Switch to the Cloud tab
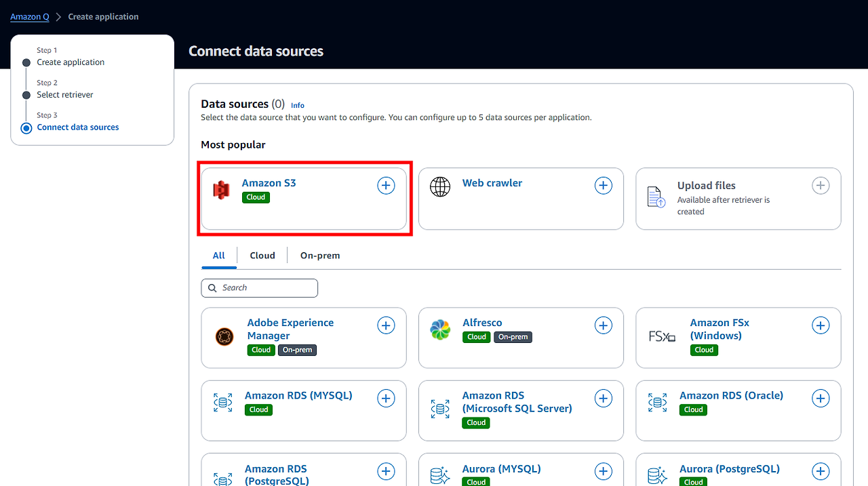This screenshot has width=868, height=486. point(262,256)
